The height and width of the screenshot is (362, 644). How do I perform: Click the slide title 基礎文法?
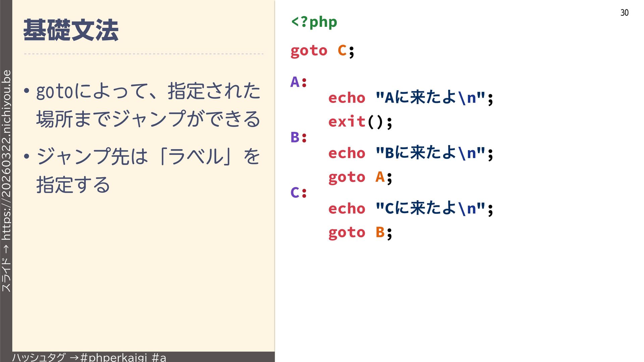coord(71,30)
